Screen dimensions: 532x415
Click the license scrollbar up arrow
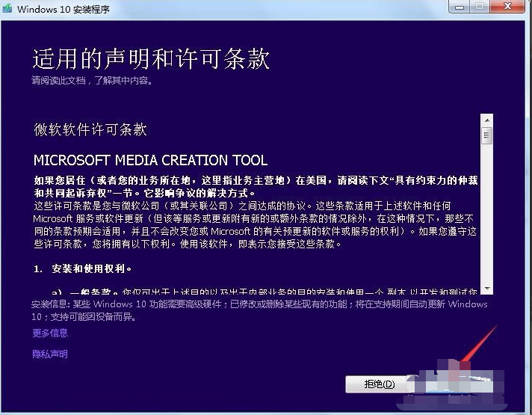click(x=487, y=120)
